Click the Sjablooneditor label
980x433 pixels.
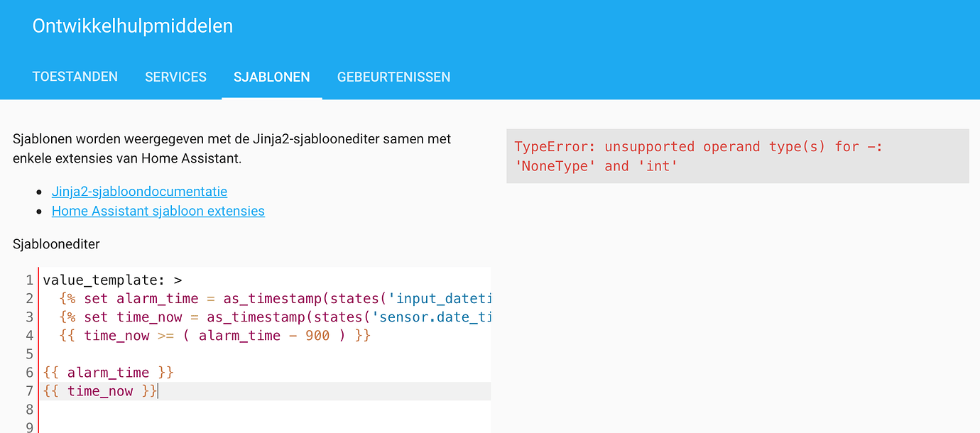coord(56,244)
